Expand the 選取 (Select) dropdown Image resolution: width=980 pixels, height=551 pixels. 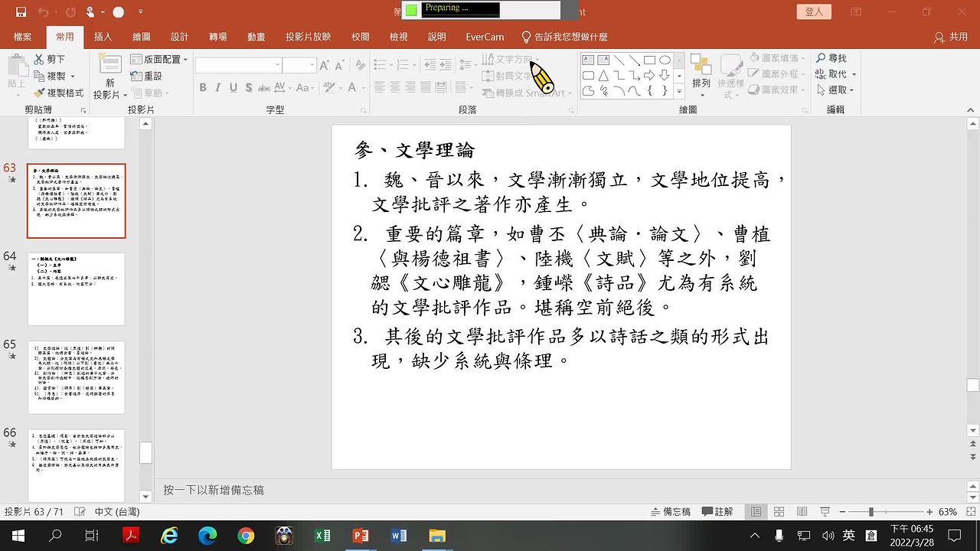tap(842, 90)
